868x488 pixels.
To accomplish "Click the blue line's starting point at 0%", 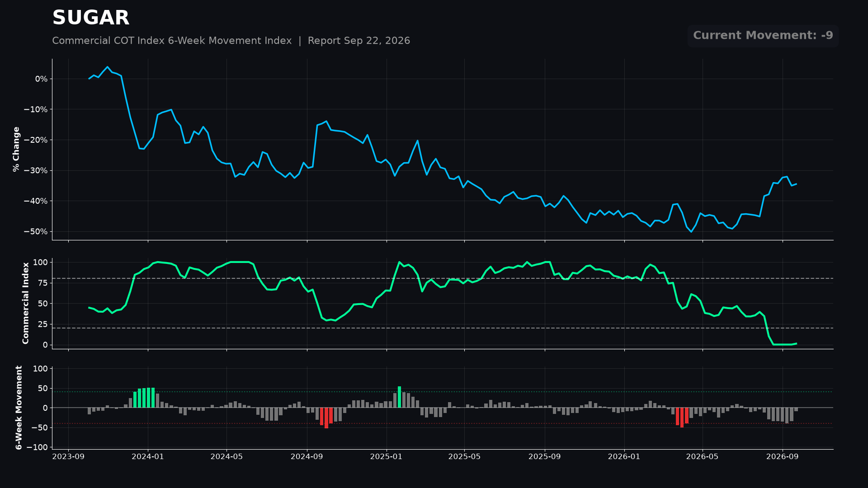I will coord(89,79).
